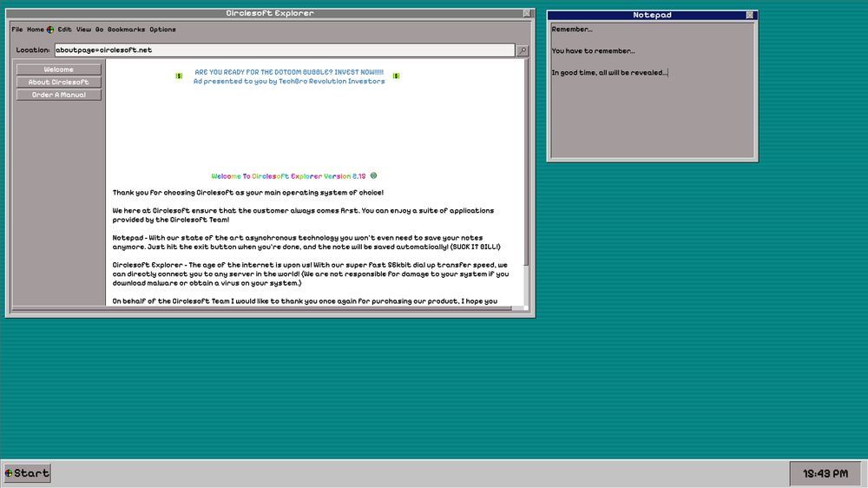
Task: Click the left dollar icon in the ad
Action: click(179, 76)
